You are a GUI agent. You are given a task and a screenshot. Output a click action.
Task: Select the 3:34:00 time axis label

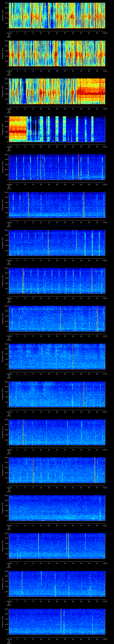[x=9, y=147]
